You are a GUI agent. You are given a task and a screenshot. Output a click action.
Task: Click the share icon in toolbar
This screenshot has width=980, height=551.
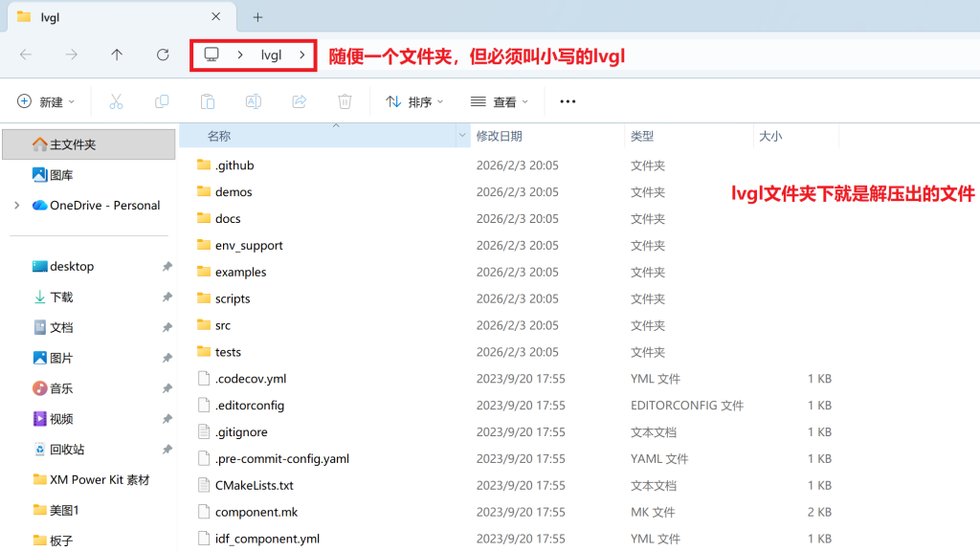[300, 101]
